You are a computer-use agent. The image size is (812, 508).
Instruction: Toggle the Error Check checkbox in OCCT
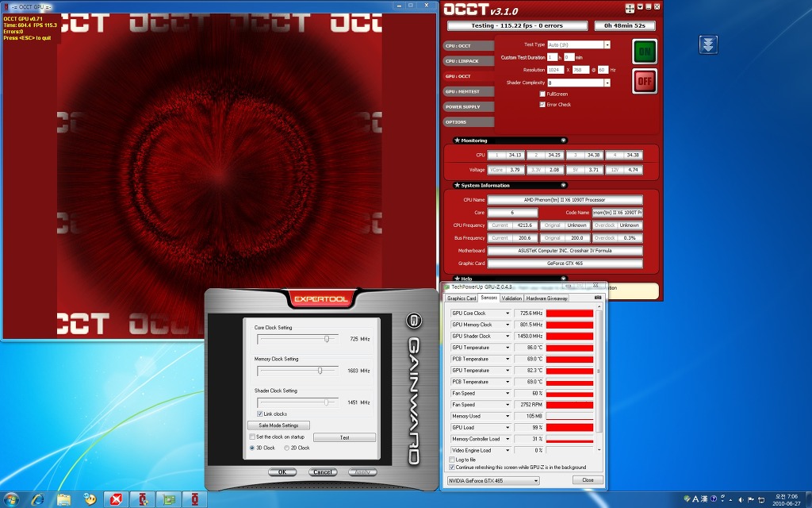click(x=542, y=104)
